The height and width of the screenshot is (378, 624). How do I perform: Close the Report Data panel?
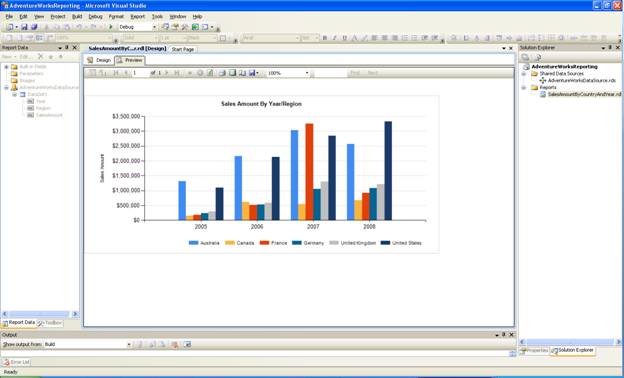[74, 47]
